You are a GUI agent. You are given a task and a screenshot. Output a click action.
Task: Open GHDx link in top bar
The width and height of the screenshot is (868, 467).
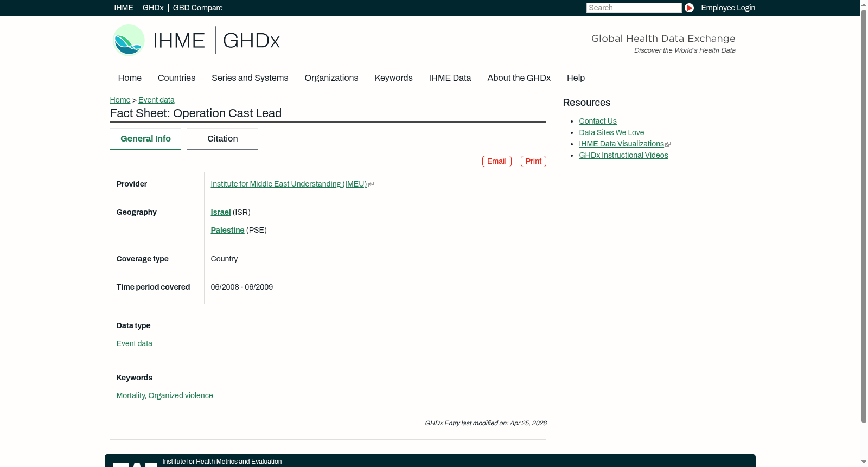click(x=153, y=8)
